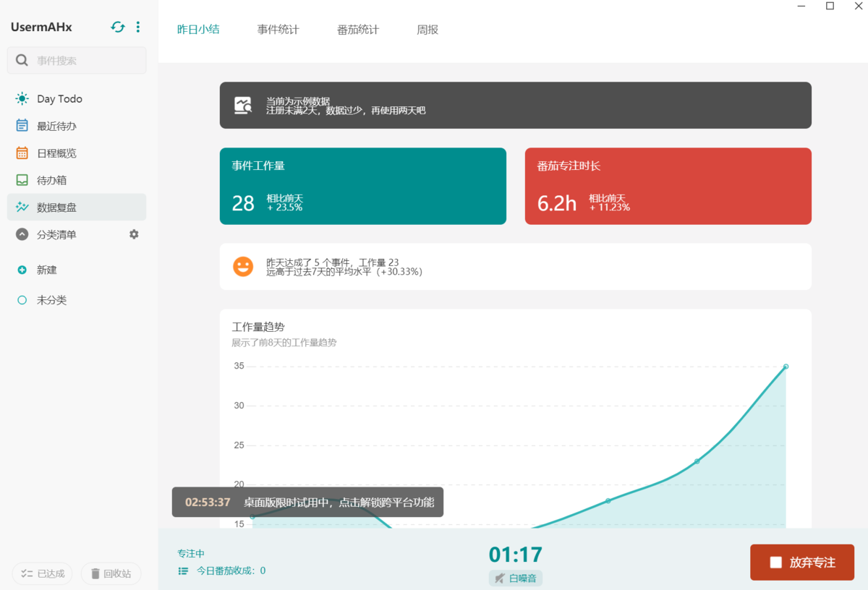
Task: Open the 周报 tab
Action: coord(427,30)
